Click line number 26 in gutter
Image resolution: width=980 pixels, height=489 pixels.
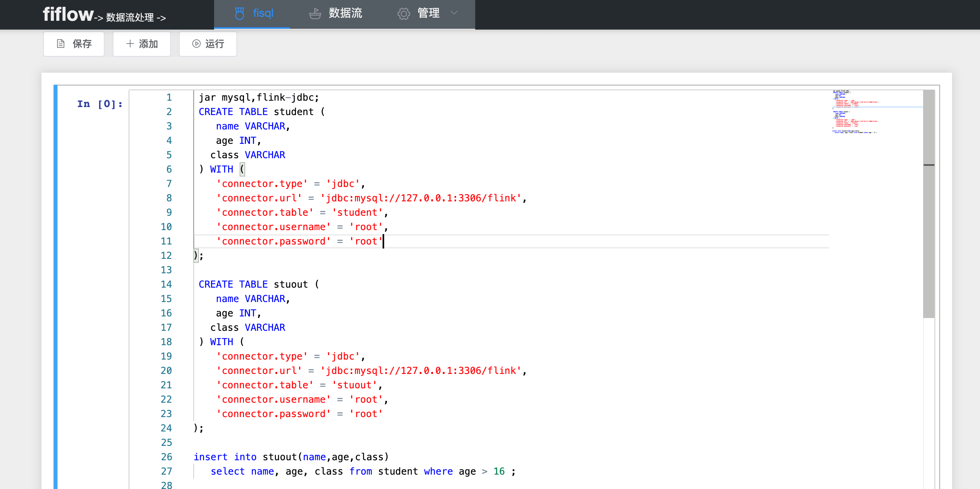166,457
